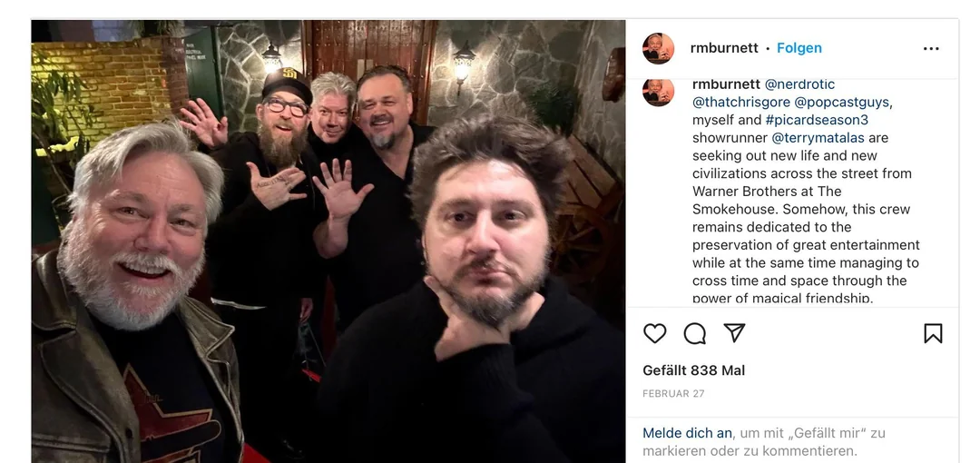Click rmburnett username in caption text

coord(726,84)
